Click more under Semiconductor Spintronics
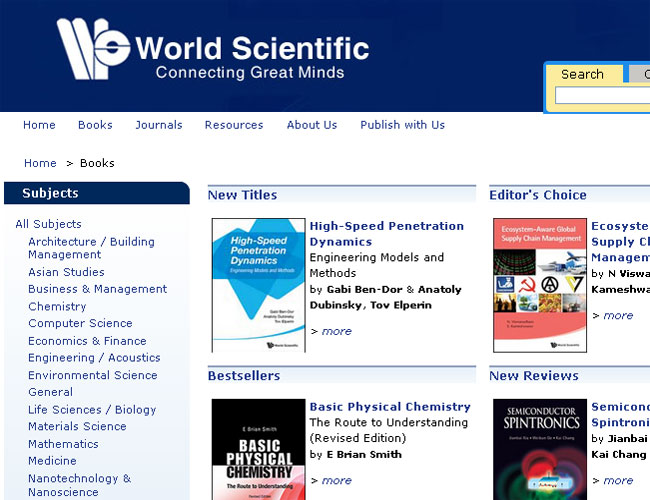Image resolution: width=650 pixels, height=500 pixels. pyautogui.click(x=618, y=481)
